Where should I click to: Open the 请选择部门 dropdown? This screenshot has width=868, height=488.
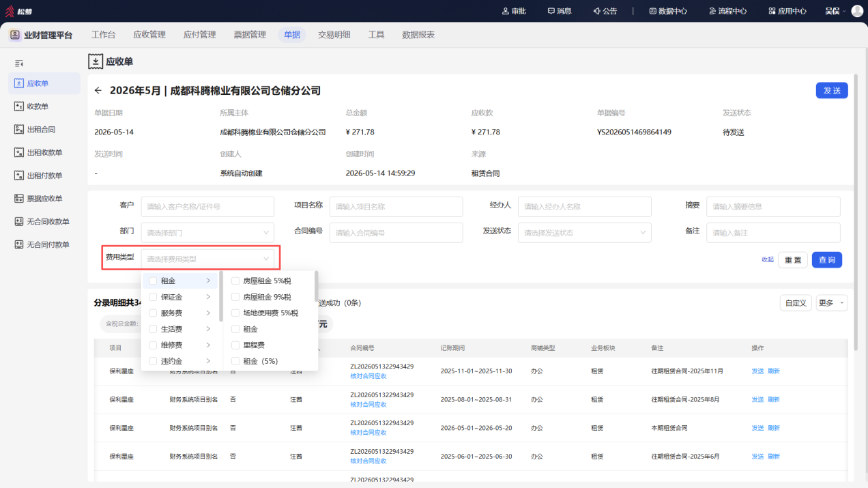[x=207, y=233]
